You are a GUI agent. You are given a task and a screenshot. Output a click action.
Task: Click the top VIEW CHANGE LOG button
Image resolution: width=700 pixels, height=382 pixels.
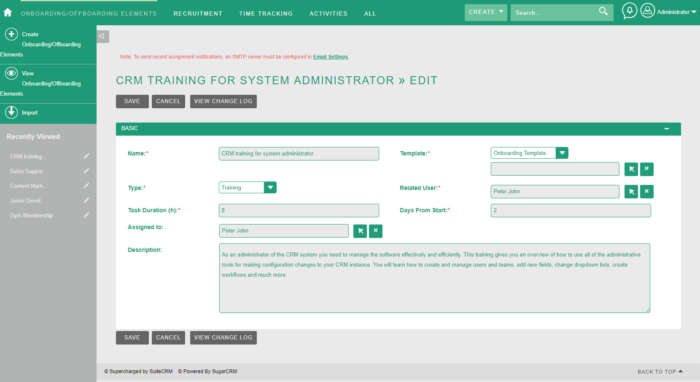click(x=223, y=101)
